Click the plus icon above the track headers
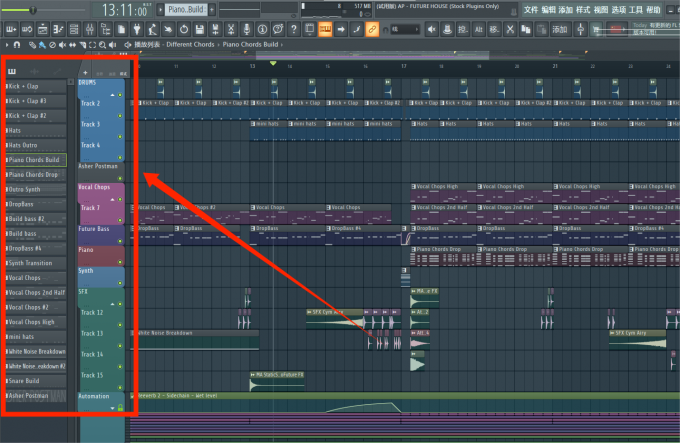680x443 pixels. point(85,73)
